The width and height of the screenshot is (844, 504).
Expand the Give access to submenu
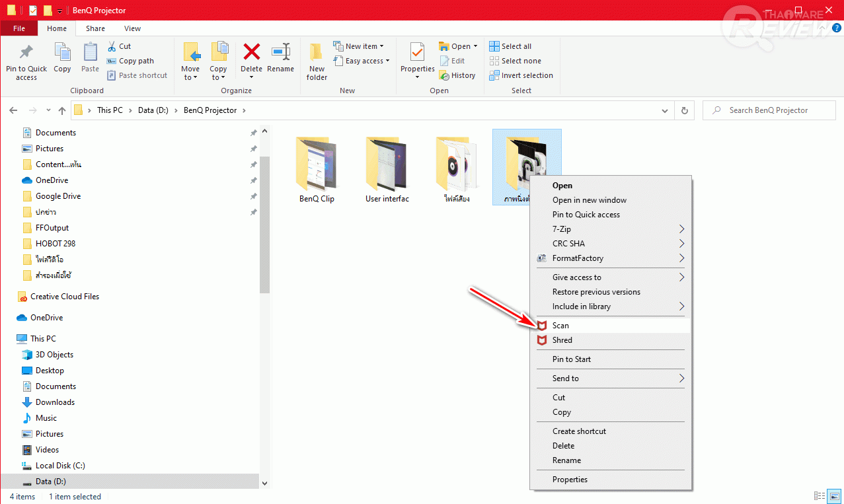[611, 277]
